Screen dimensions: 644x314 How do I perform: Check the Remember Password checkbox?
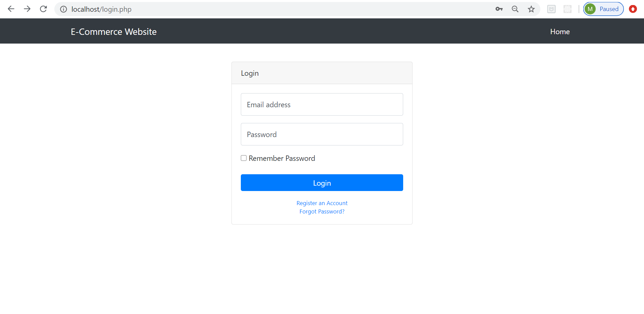244,158
